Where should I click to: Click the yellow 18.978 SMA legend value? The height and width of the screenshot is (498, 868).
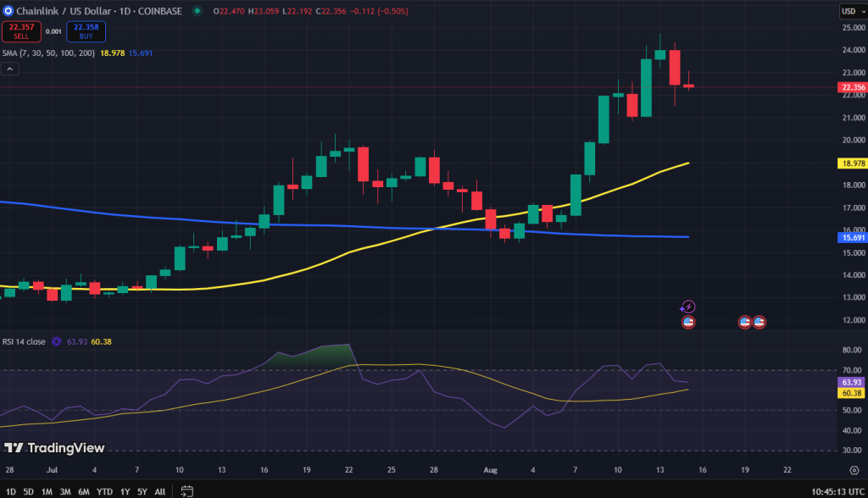[x=113, y=53]
